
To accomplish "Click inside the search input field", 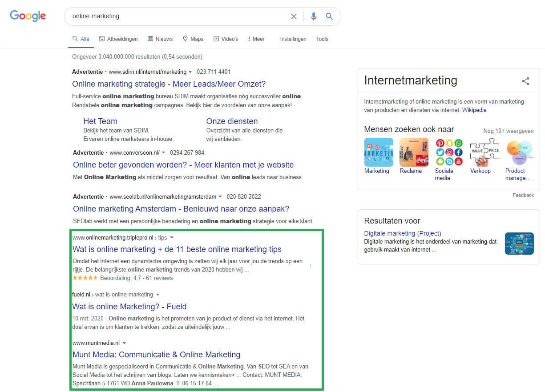I will pyautogui.click(x=178, y=16).
